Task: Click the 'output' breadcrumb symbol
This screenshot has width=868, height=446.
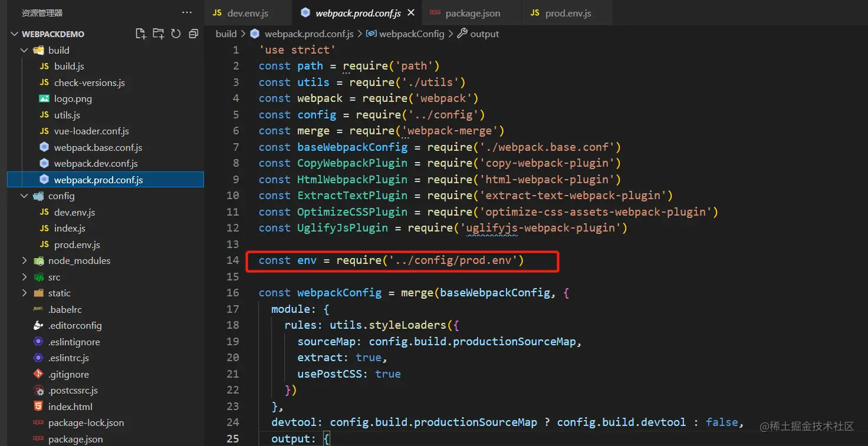Action: [485, 34]
